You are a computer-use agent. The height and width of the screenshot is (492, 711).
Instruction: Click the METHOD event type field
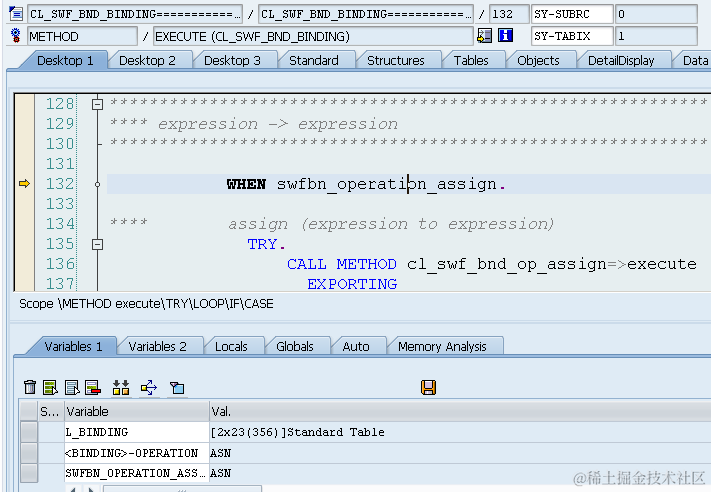(82, 36)
